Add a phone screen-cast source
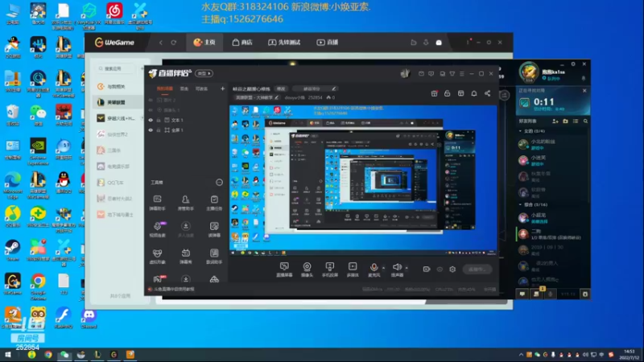This screenshot has height=362, width=644. (329, 269)
